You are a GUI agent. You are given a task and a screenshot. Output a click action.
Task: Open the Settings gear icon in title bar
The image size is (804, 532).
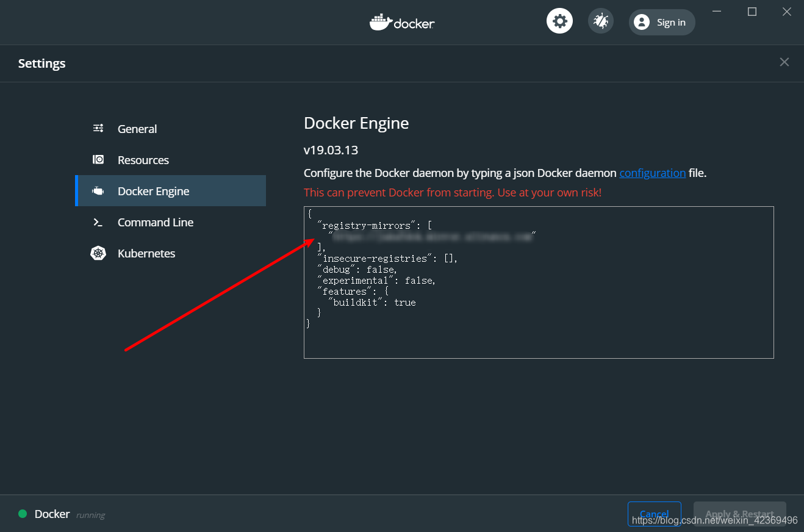(x=559, y=20)
